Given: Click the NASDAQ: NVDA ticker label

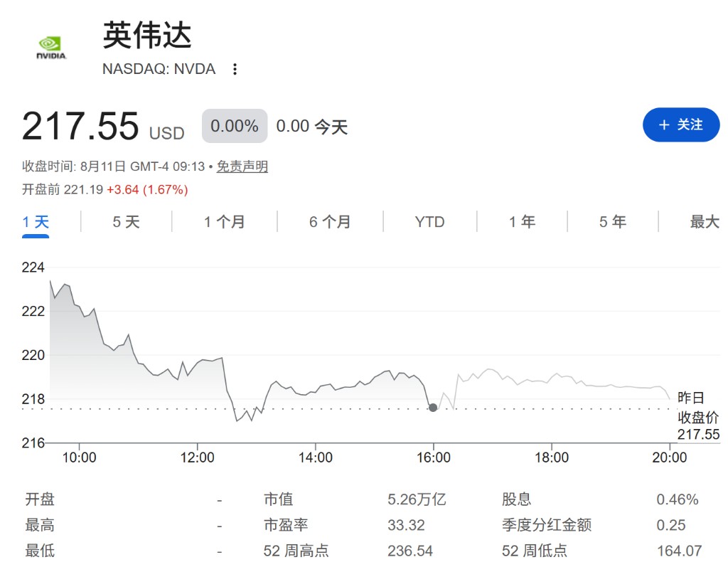Looking at the screenshot, I should (x=159, y=69).
